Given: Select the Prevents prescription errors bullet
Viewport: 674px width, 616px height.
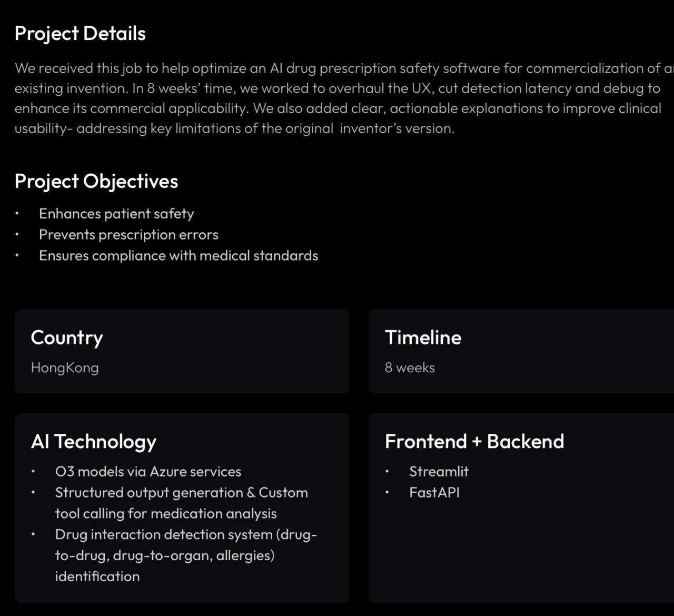Looking at the screenshot, I should click(128, 235).
